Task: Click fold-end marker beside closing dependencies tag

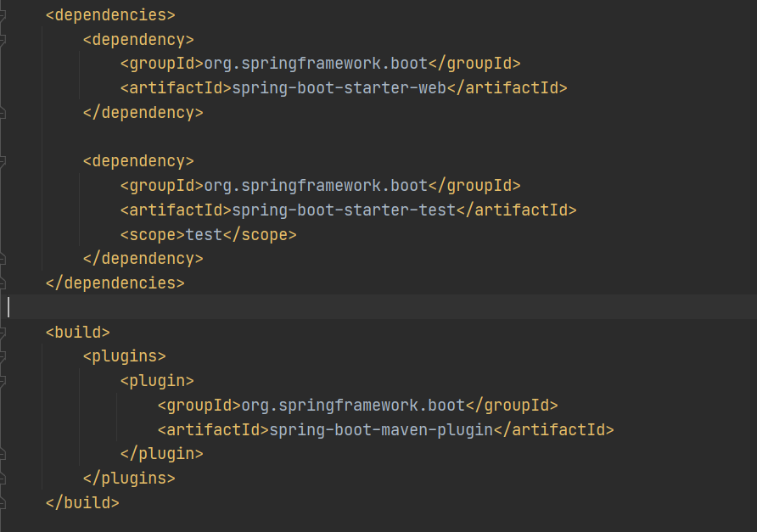Action: pos(3,283)
